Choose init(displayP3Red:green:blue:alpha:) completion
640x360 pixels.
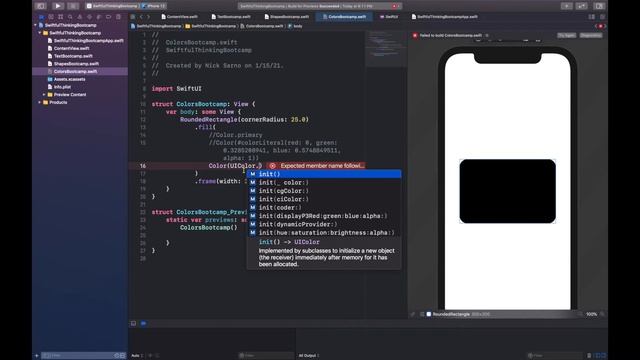pyautogui.click(x=324, y=216)
